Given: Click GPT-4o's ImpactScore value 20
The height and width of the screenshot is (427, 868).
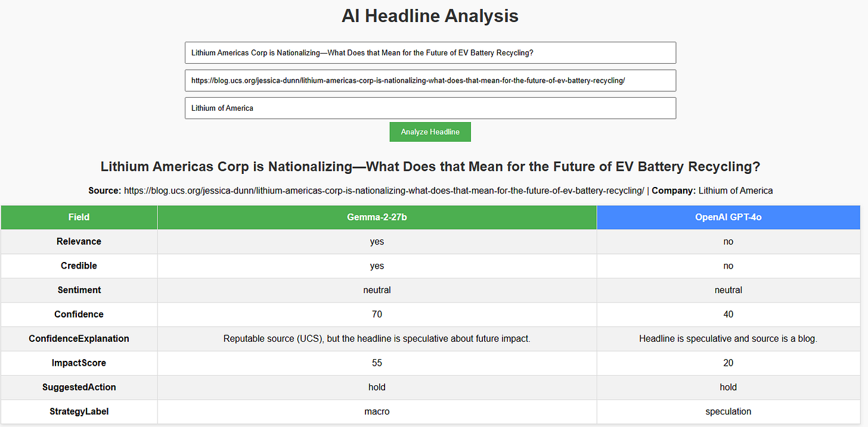Looking at the screenshot, I should point(728,363).
